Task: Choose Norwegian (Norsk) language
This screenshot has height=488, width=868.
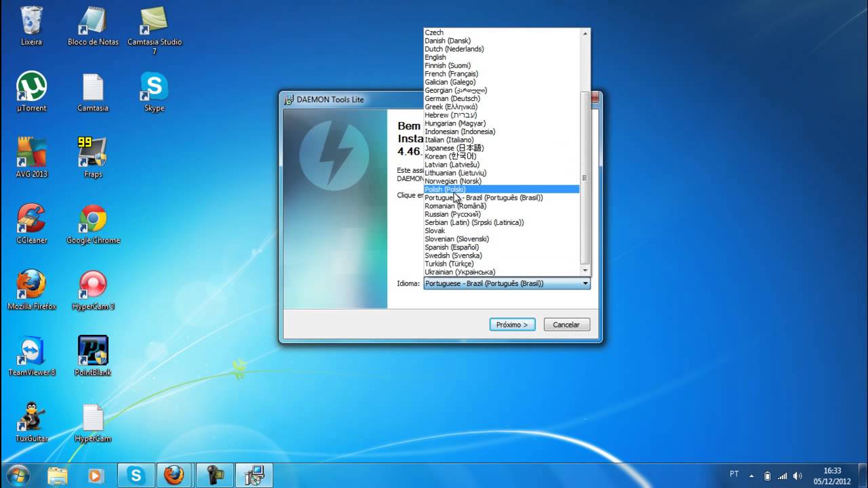Action: pyautogui.click(x=502, y=181)
